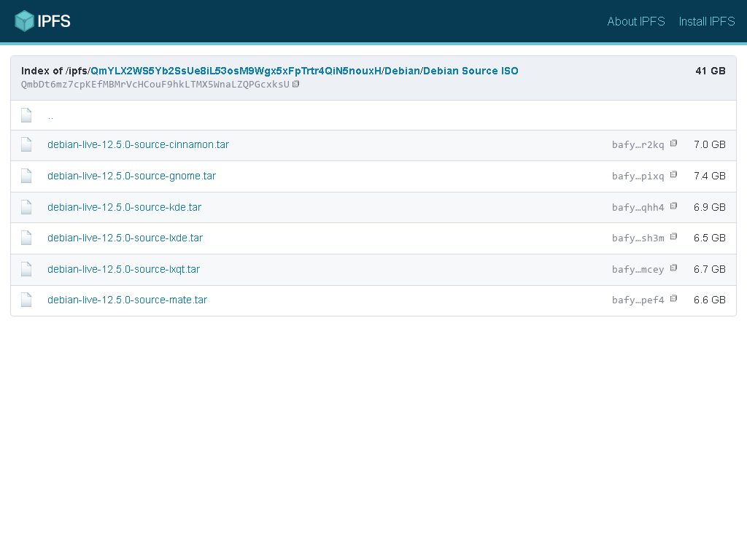Download debian-live-12.5.0-source-lxde.tar

pyautogui.click(x=125, y=238)
